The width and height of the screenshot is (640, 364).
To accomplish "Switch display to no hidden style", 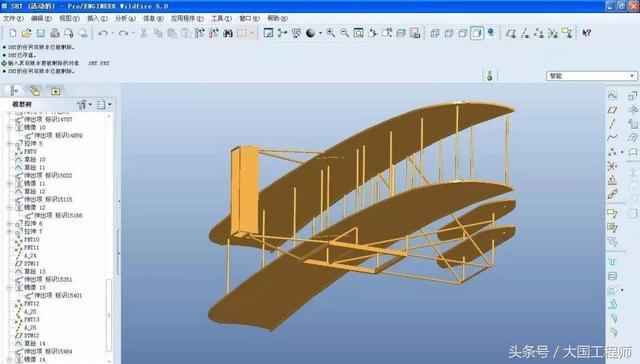I will [x=462, y=33].
